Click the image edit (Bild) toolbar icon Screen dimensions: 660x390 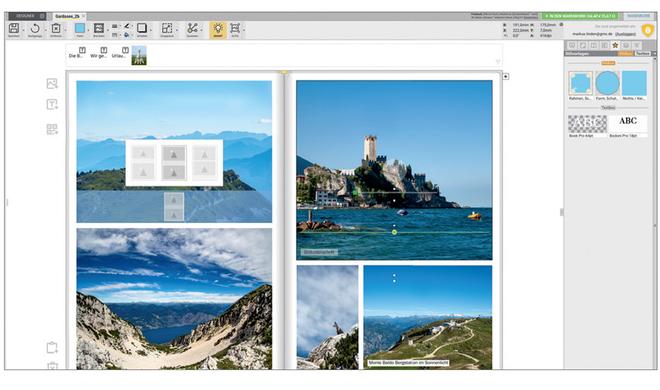pos(99,28)
